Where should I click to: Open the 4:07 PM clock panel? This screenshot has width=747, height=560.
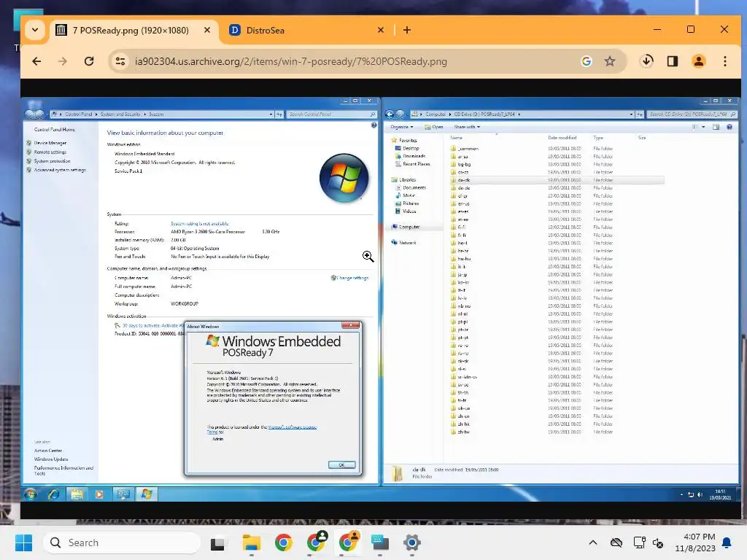pyautogui.click(x=695, y=542)
